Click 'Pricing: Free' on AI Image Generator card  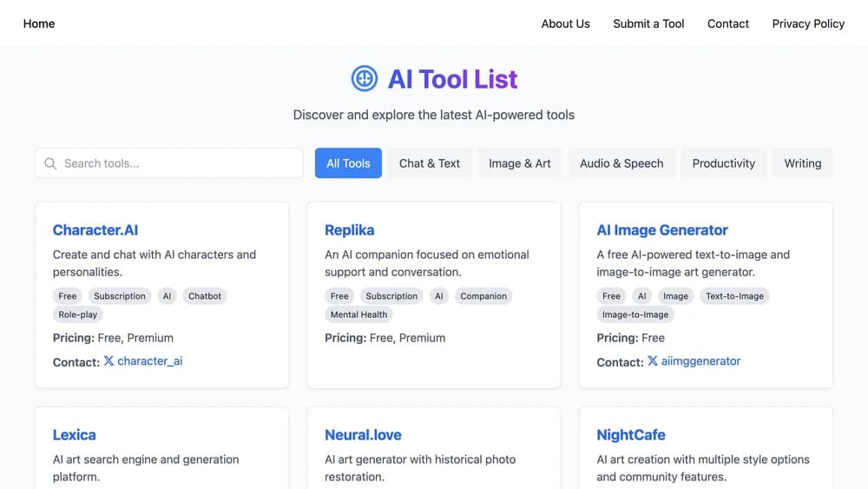click(630, 338)
